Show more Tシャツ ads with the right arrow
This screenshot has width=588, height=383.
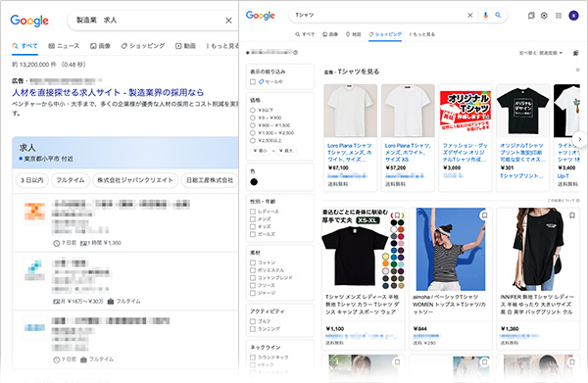click(580, 139)
